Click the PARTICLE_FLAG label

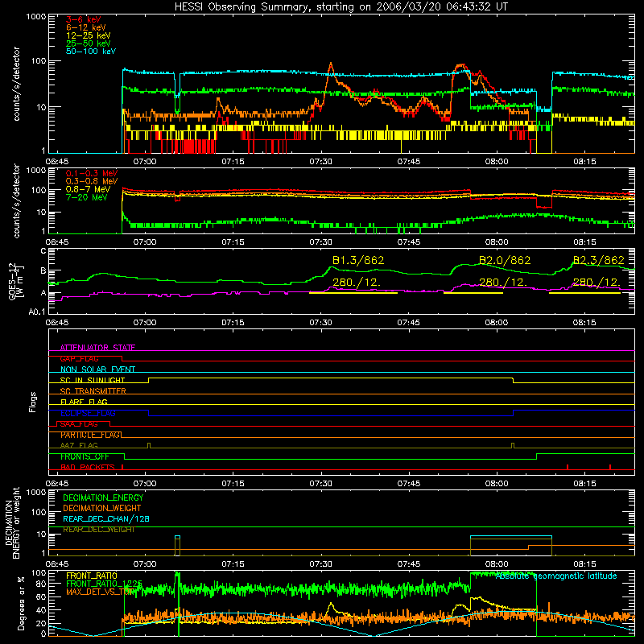(91, 435)
